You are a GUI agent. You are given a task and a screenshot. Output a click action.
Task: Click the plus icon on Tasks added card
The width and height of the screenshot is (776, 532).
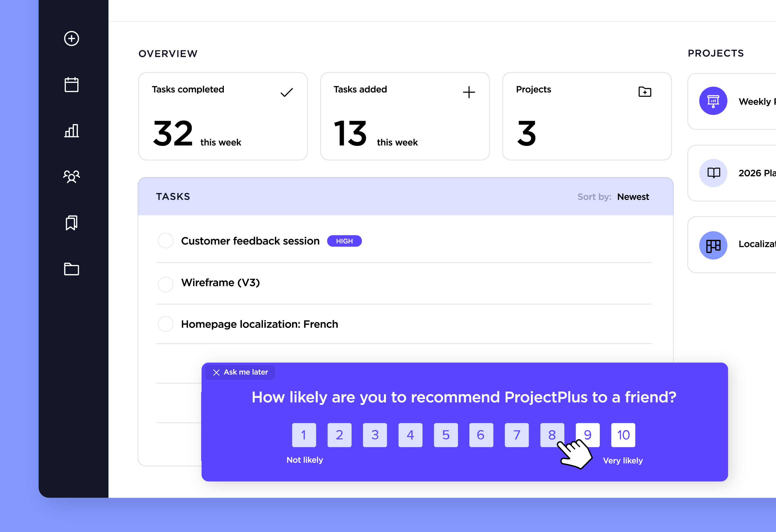tap(469, 92)
